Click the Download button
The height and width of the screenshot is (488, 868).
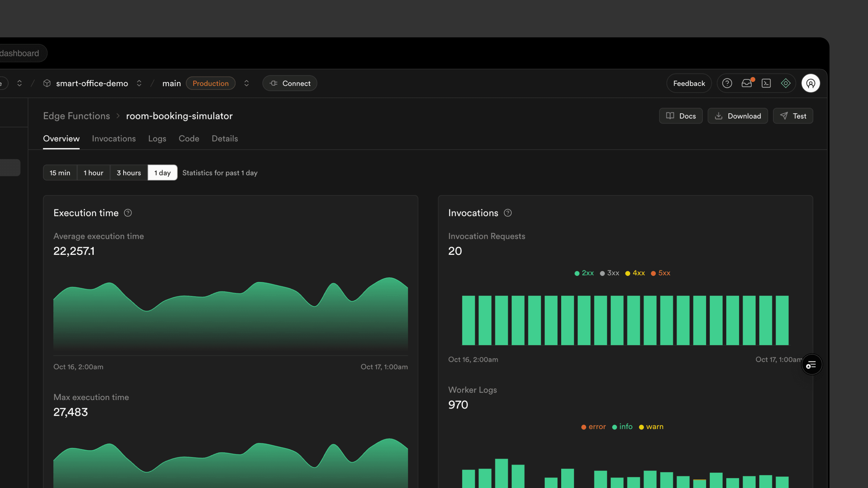tap(737, 116)
